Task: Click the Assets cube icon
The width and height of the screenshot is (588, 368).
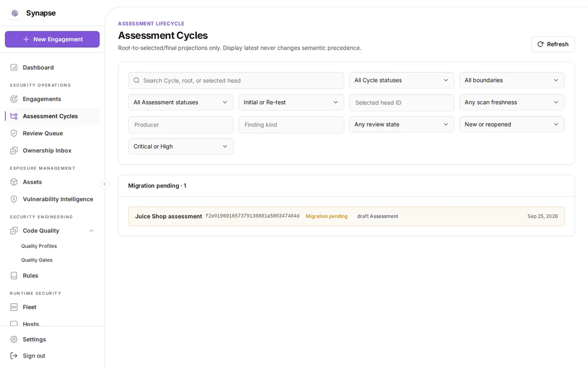Action: click(x=14, y=182)
